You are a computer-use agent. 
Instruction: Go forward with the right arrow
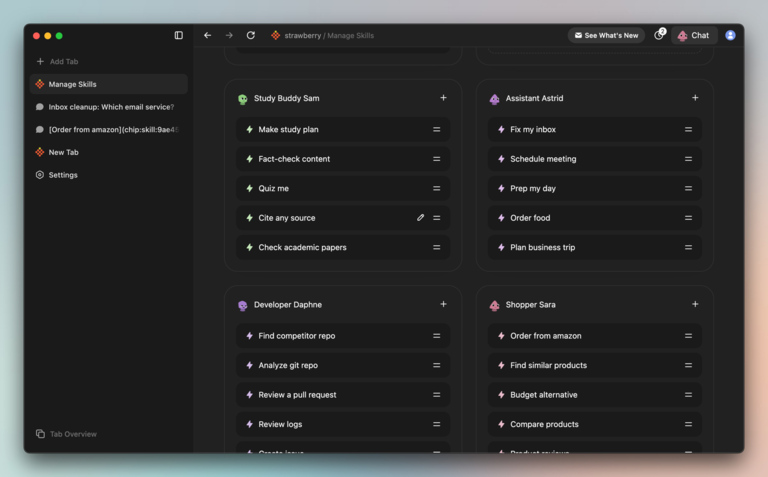pos(229,35)
